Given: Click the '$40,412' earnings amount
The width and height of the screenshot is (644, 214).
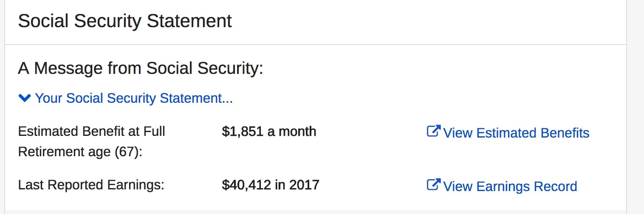Looking at the screenshot, I should tap(246, 185).
